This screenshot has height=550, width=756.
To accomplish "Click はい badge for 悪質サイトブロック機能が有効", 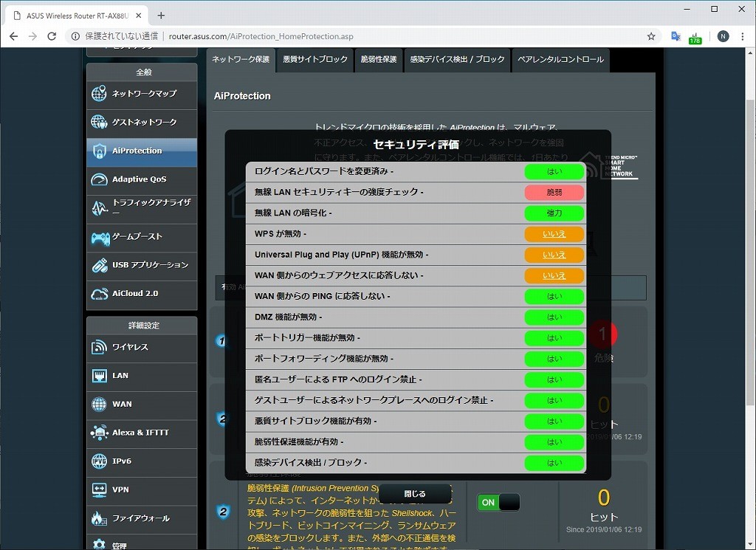I will [554, 422].
